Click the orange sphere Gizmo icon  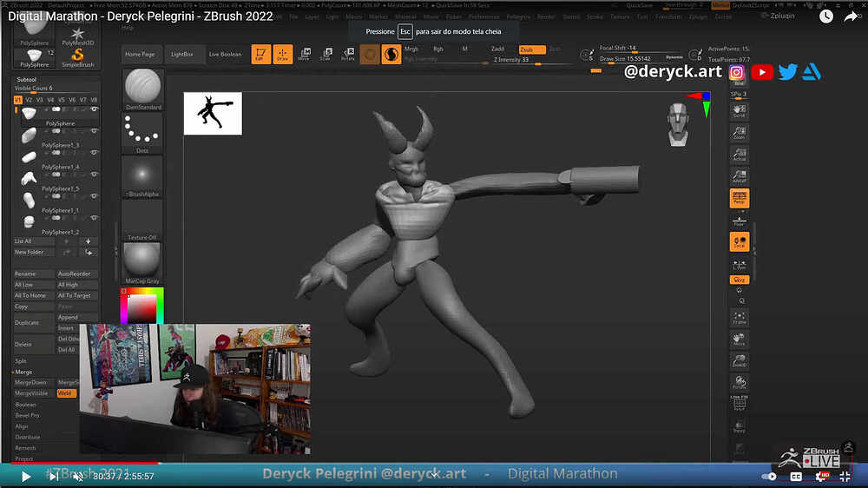(370, 55)
